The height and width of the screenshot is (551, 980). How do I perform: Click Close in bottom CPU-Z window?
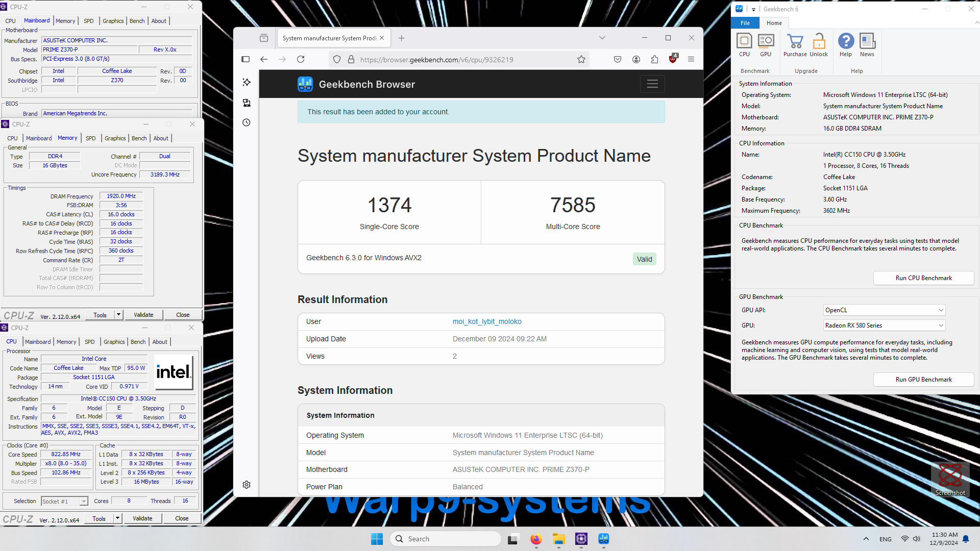point(182,518)
